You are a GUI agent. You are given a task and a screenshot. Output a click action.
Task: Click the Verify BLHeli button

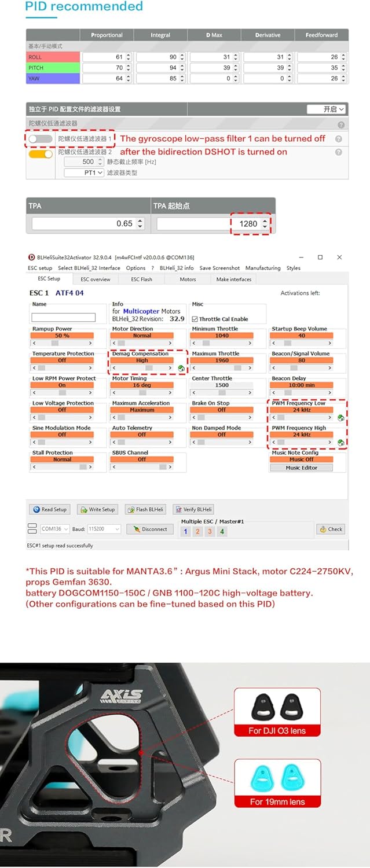click(193, 509)
